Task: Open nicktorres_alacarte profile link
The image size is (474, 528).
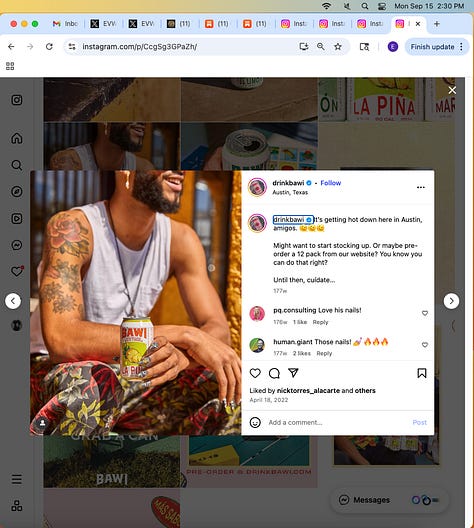Action: point(308,391)
